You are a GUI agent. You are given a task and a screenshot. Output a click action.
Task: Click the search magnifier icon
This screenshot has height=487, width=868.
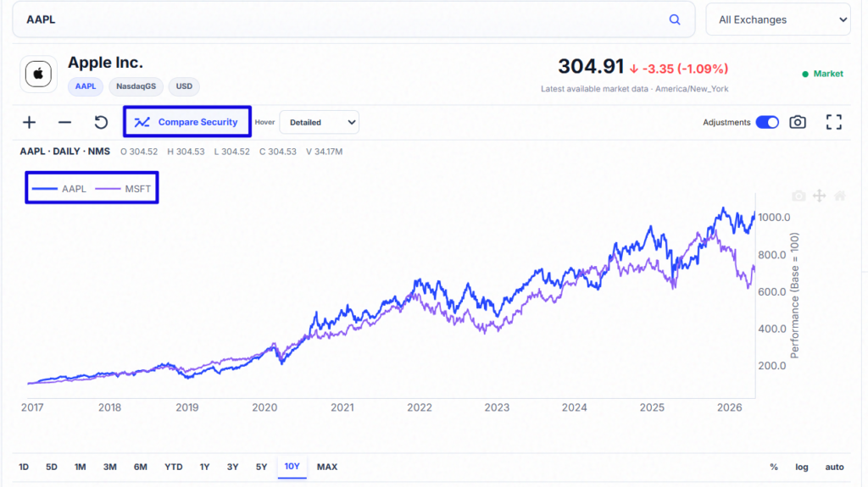tap(674, 20)
